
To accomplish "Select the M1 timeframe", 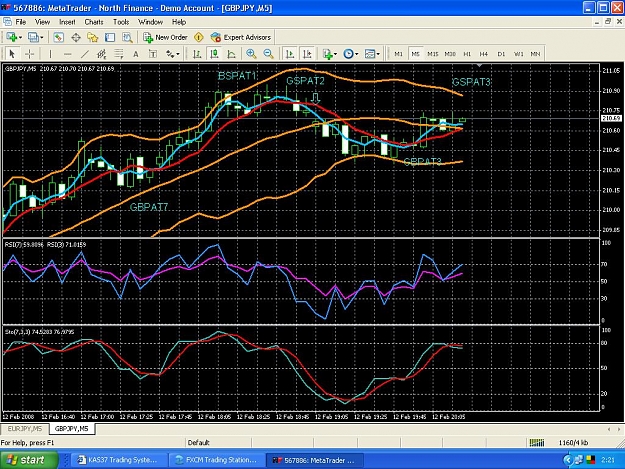I will pyautogui.click(x=398, y=54).
